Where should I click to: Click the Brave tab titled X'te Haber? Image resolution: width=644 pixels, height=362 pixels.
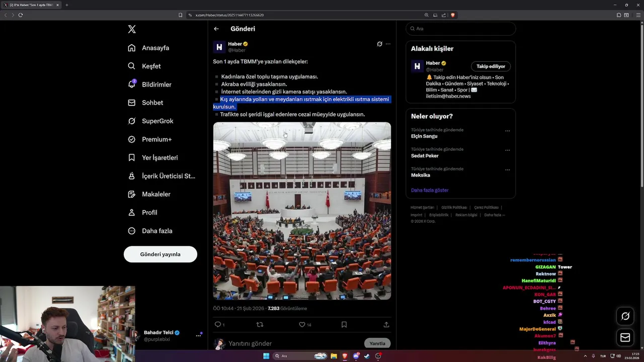(x=31, y=5)
